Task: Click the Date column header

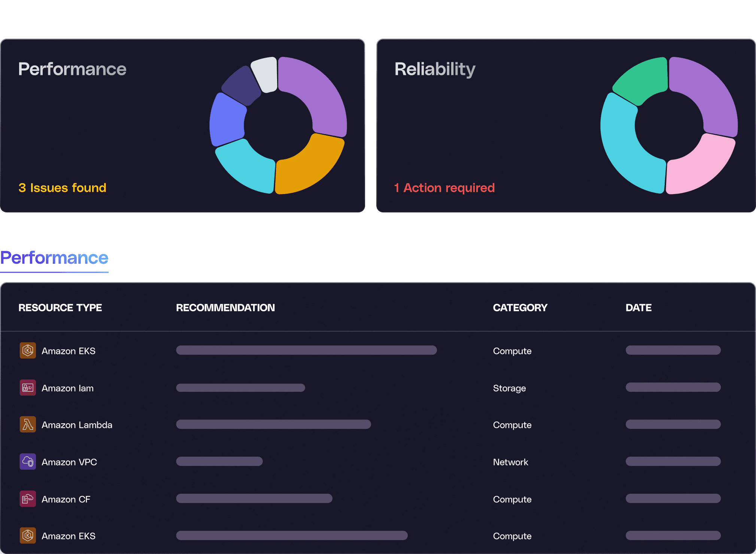Action: pos(638,308)
